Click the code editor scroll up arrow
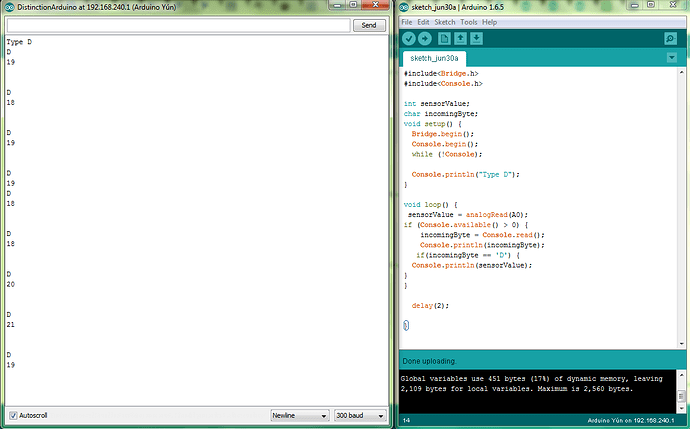This screenshot has height=429, width=690. pos(682,72)
